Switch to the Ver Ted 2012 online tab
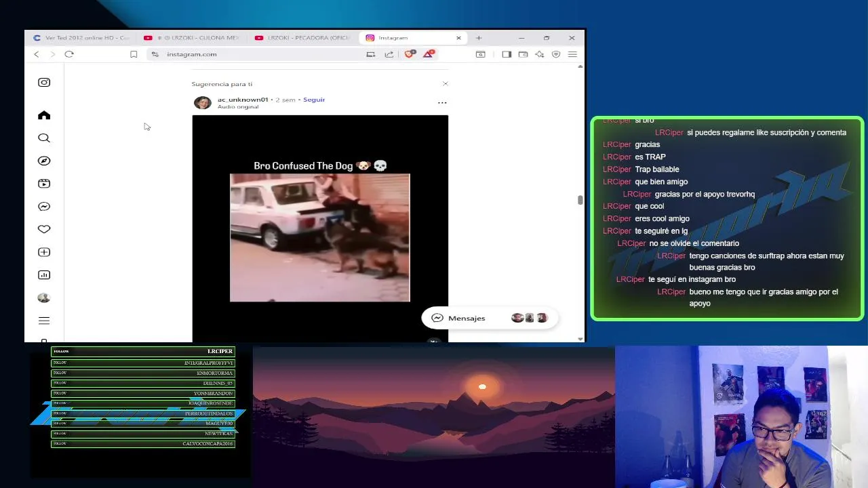868x488 pixels. click(81, 38)
